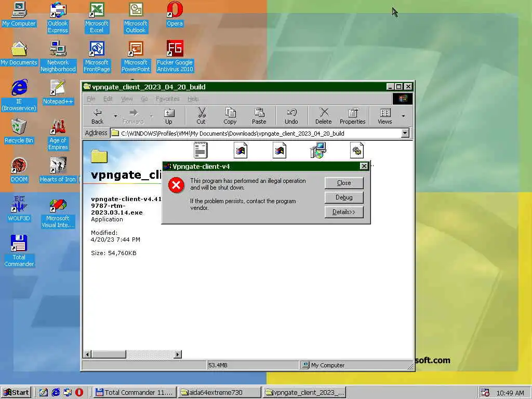Image resolution: width=532 pixels, height=399 pixels.
Task: Open the My Computer desktop icon
Action: pyautogui.click(x=19, y=14)
